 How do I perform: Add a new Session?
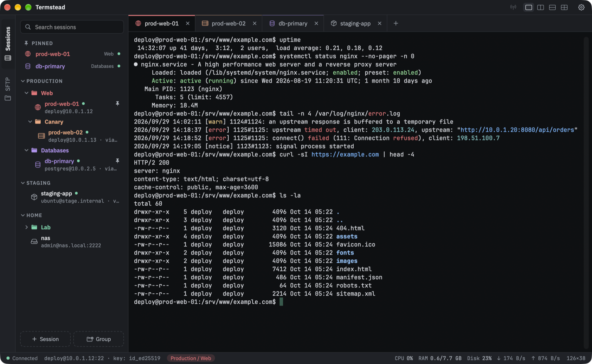pyautogui.click(x=45, y=339)
